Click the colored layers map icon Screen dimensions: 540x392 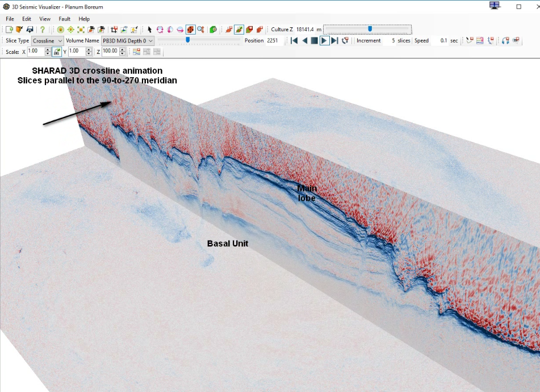[137, 52]
